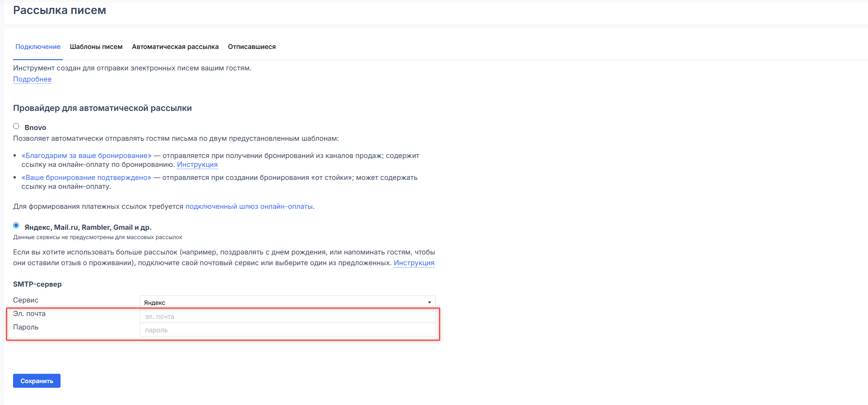868x405 pixels.
Task: Click the Bnovo label text
Action: 35,128
